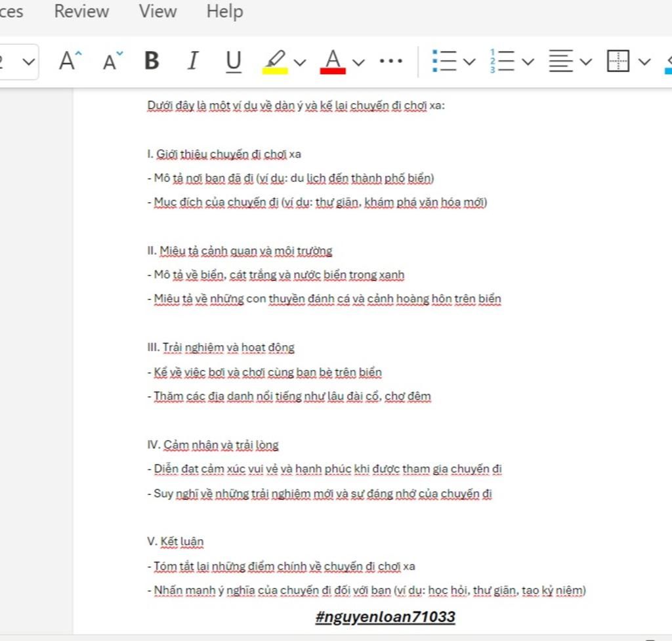The height and width of the screenshot is (641, 672).
Task: Click the heading 'I. Giới thiệu chuyến đi chơi xa'
Action: click(224, 154)
